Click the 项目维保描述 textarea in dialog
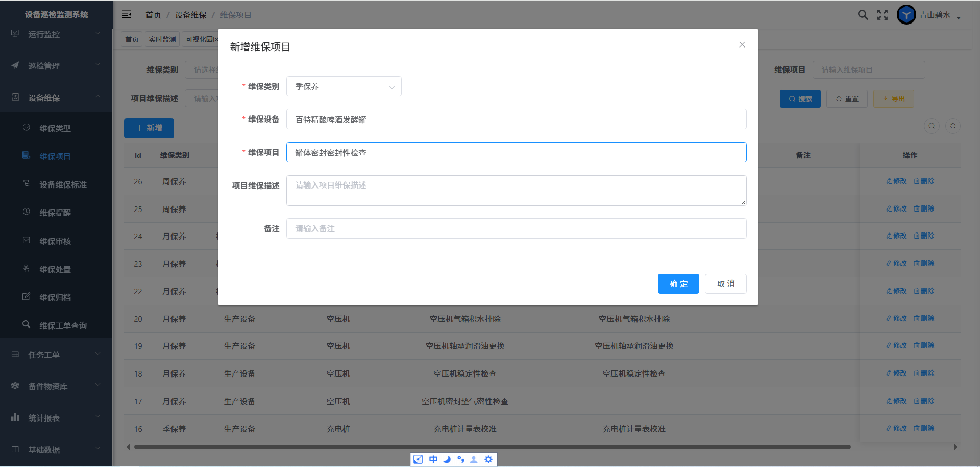The image size is (980, 467). pos(516,190)
